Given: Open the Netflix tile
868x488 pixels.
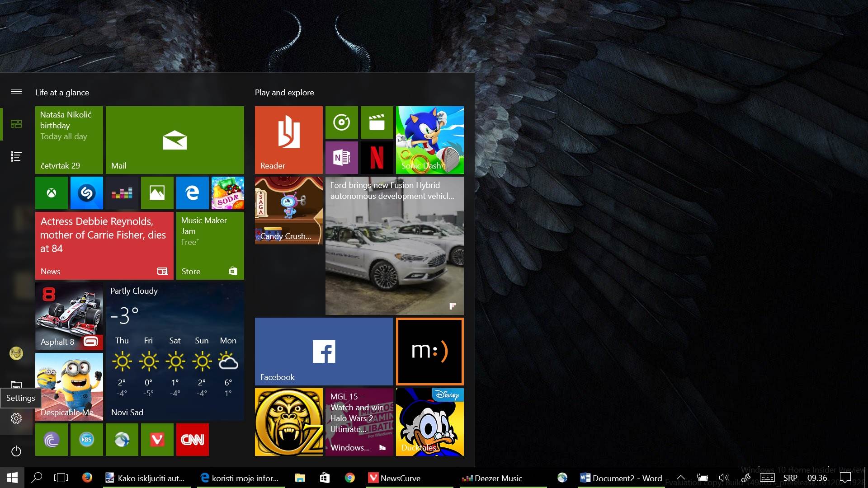Looking at the screenshot, I should point(377,158).
